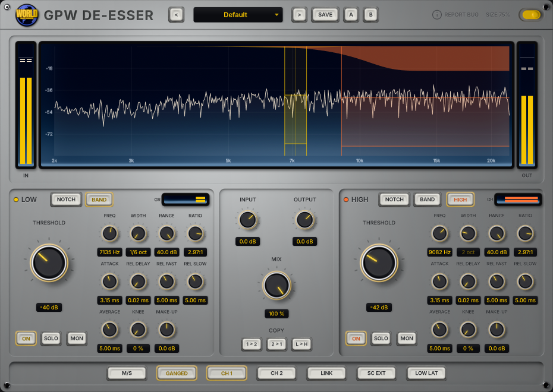Click the LOW band WIDTH knob

(138, 233)
